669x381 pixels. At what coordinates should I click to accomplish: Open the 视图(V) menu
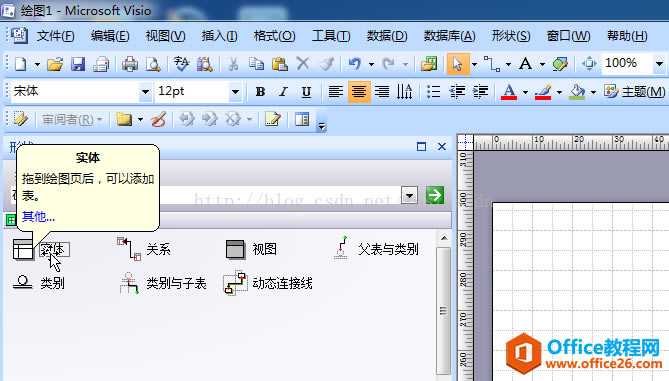(166, 36)
